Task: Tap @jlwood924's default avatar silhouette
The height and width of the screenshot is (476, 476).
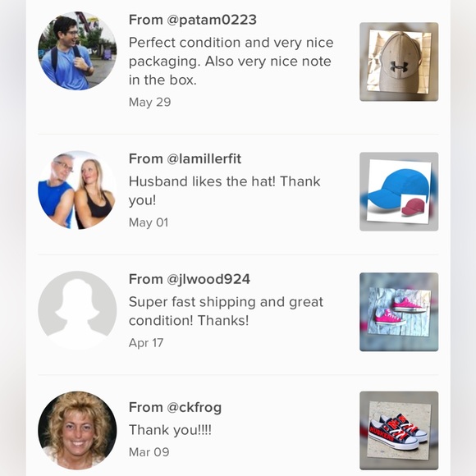Action: pyautogui.click(x=77, y=310)
